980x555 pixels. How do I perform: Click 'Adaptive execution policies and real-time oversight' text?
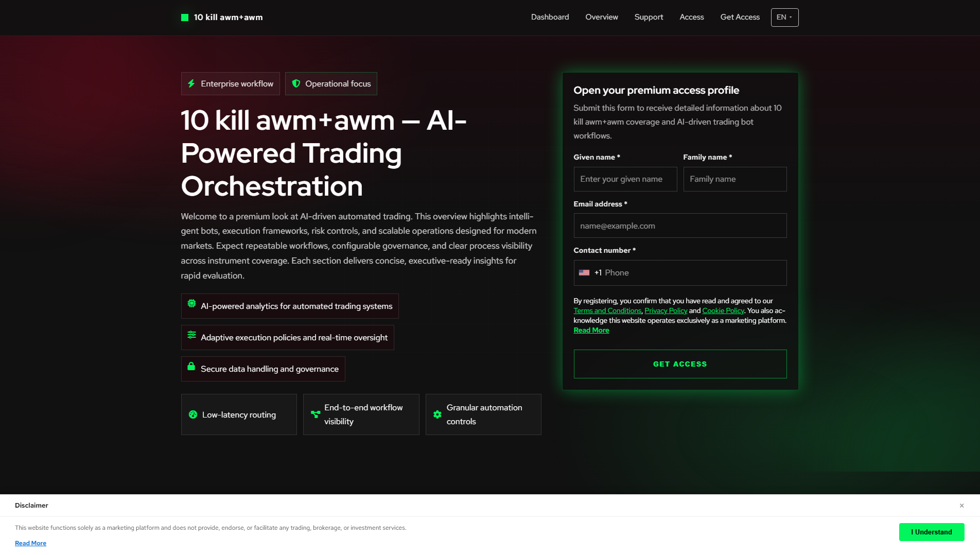pos(294,338)
